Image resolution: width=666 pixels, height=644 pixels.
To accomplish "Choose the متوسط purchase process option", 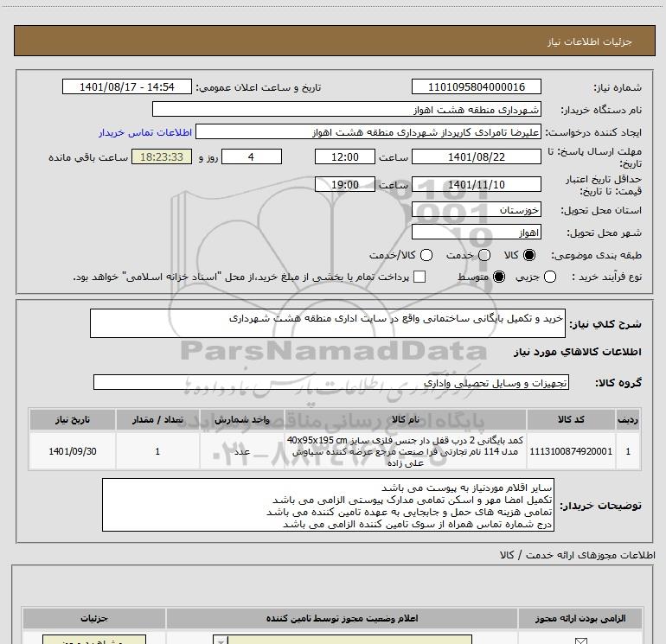I will 499,277.
